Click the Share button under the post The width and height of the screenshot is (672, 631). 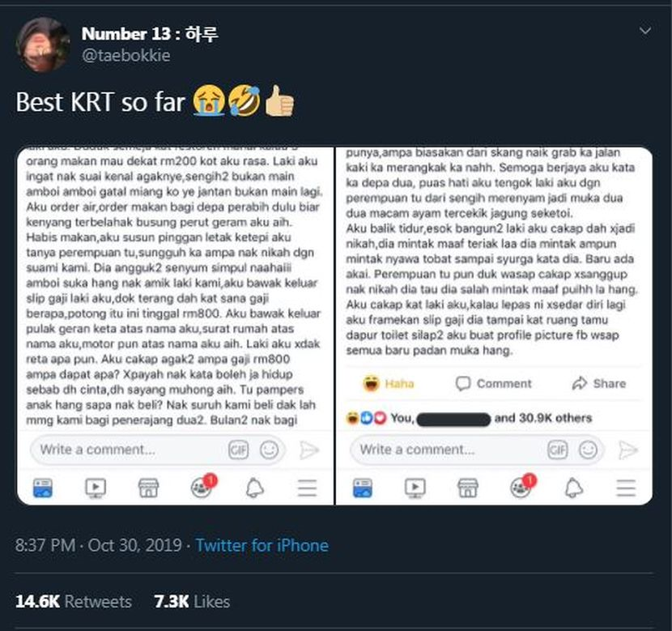598,383
